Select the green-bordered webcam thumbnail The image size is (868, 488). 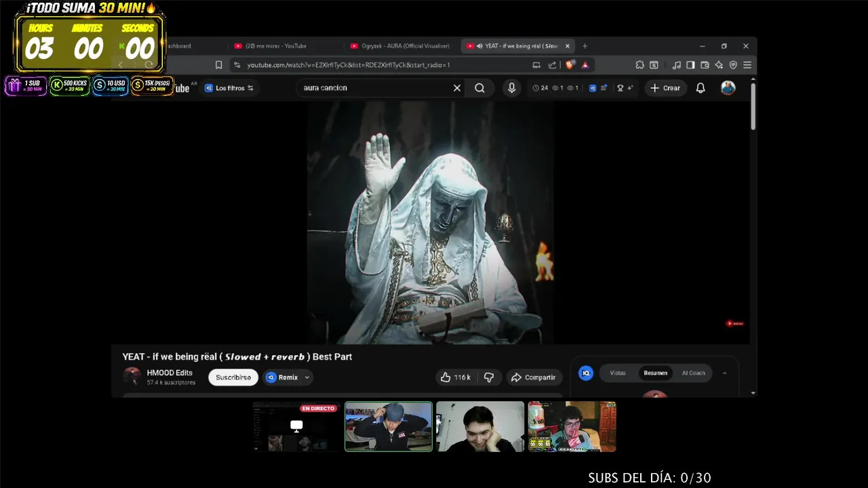[389, 426]
